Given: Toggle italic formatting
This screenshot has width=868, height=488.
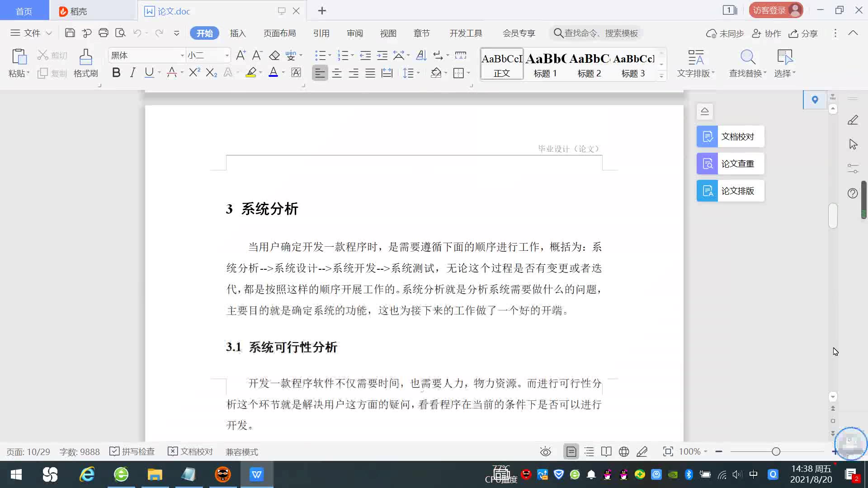Looking at the screenshot, I should click(x=132, y=73).
